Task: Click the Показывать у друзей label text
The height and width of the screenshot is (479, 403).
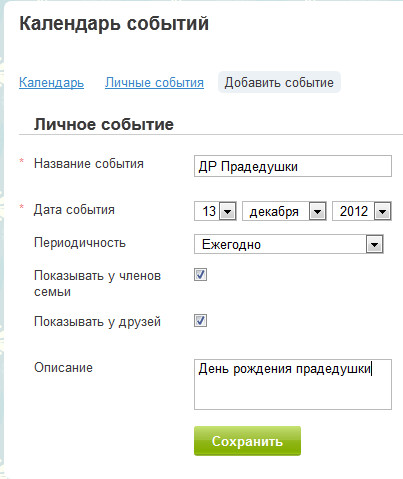Action: tap(97, 322)
